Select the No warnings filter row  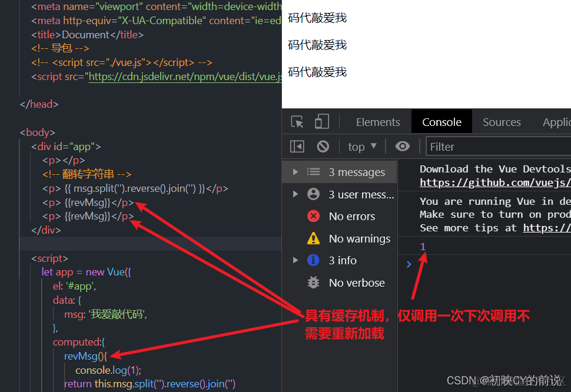(x=340, y=238)
